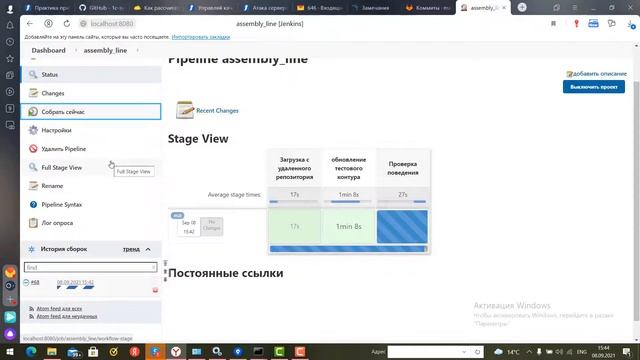Cancel build #68 with red stop icon
Image resolution: width=640 pixels, height=360 pixels.
[155, 290]
